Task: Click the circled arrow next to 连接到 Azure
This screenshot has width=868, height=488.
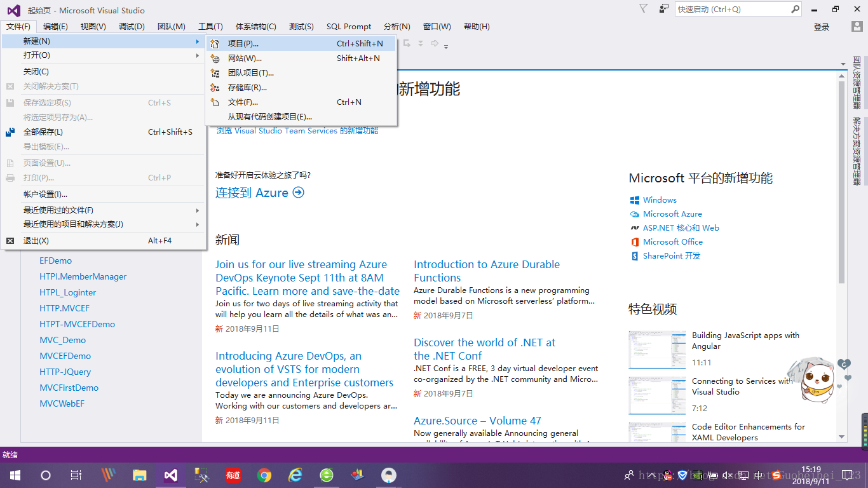Action: point(298,193)
